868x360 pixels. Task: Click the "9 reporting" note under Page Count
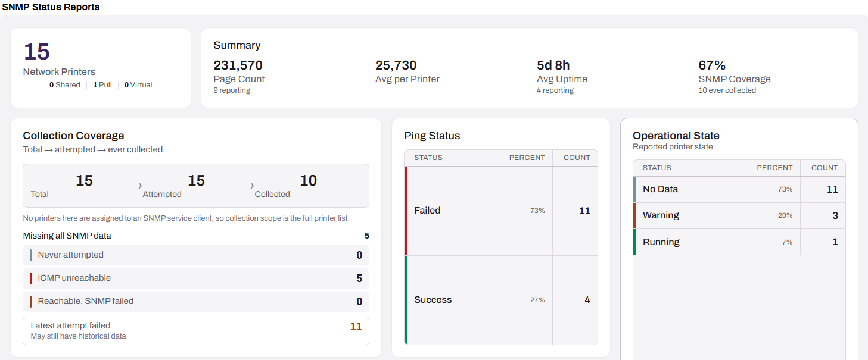(232, 90)
